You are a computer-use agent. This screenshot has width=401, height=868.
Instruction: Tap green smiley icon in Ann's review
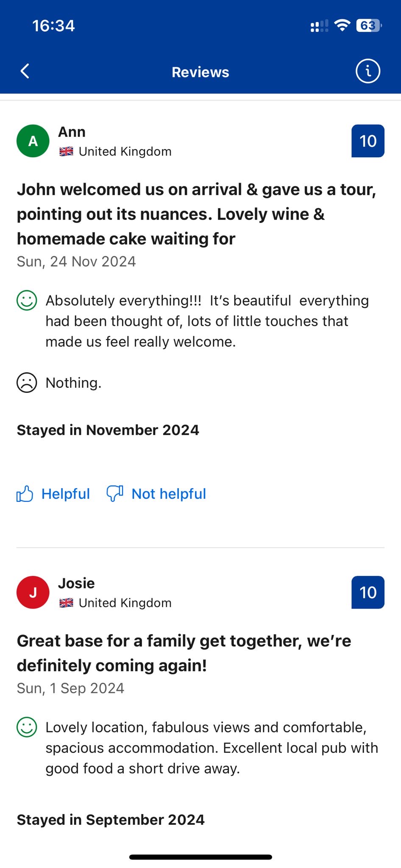[x=27, y=300]
